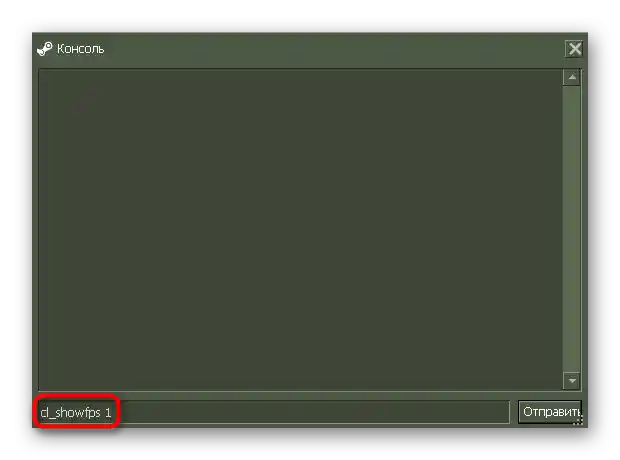Click the empty part of the command input field
The image size is (620, 460).
coord(312,412)
